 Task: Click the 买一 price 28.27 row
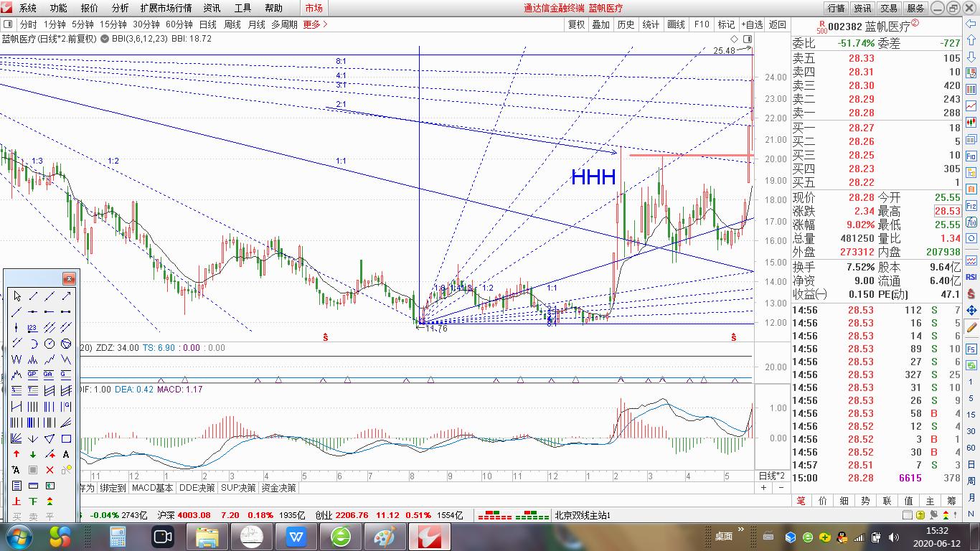[x=877, y=128]
